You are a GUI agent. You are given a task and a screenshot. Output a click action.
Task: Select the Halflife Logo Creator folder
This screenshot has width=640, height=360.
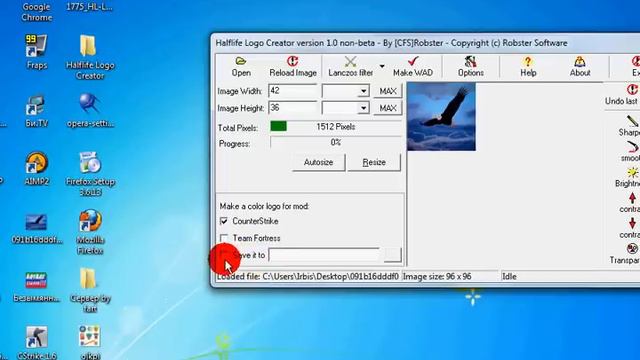point(90,57)
